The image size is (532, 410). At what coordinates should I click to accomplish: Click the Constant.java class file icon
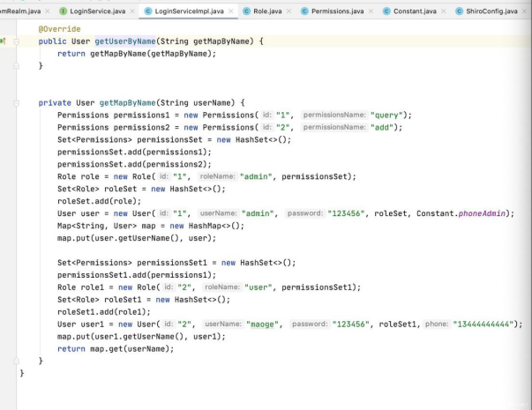pos(386,11)
